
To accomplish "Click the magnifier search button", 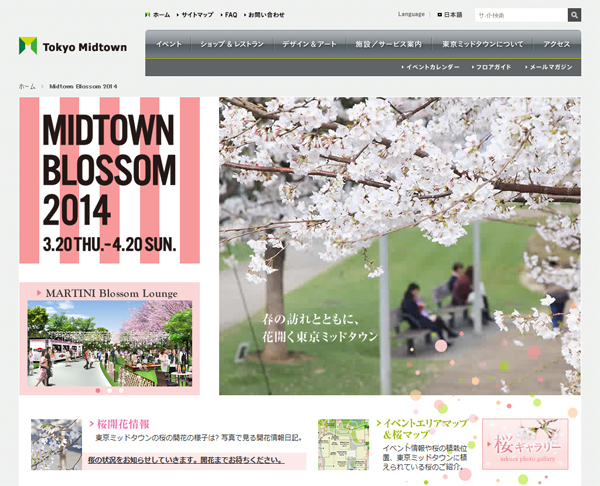I will coord(574,15).
